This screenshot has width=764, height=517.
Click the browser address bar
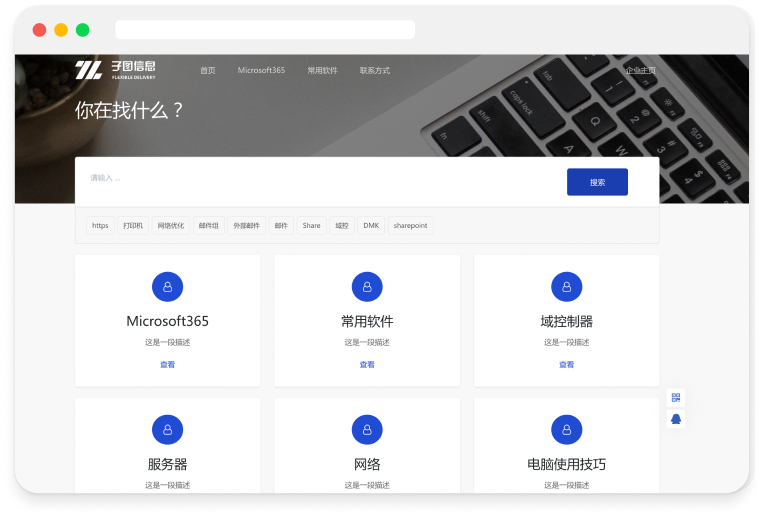click(x=265, y=30)
